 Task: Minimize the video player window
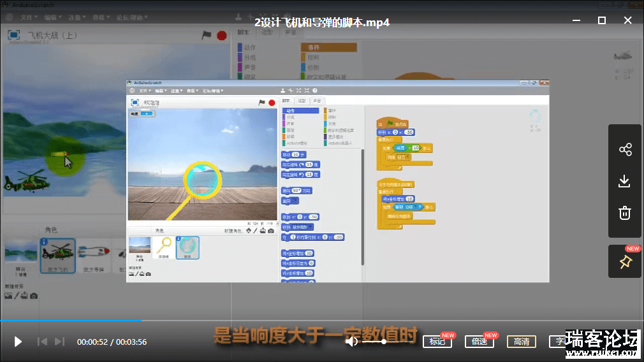pos(575,20)
